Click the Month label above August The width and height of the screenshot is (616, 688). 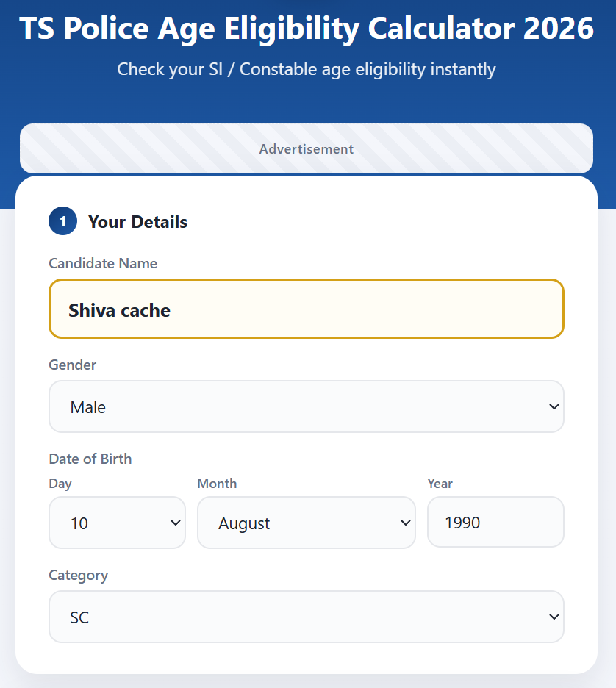point(217,484)
